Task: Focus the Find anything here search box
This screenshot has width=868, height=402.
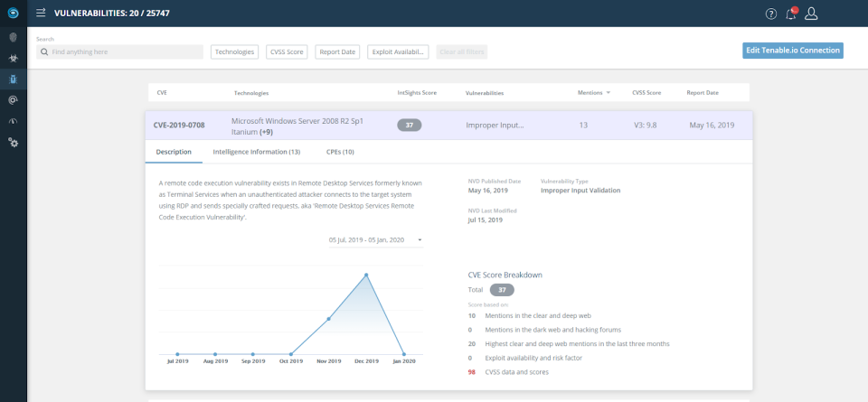Action: click(x=119, y=52)
